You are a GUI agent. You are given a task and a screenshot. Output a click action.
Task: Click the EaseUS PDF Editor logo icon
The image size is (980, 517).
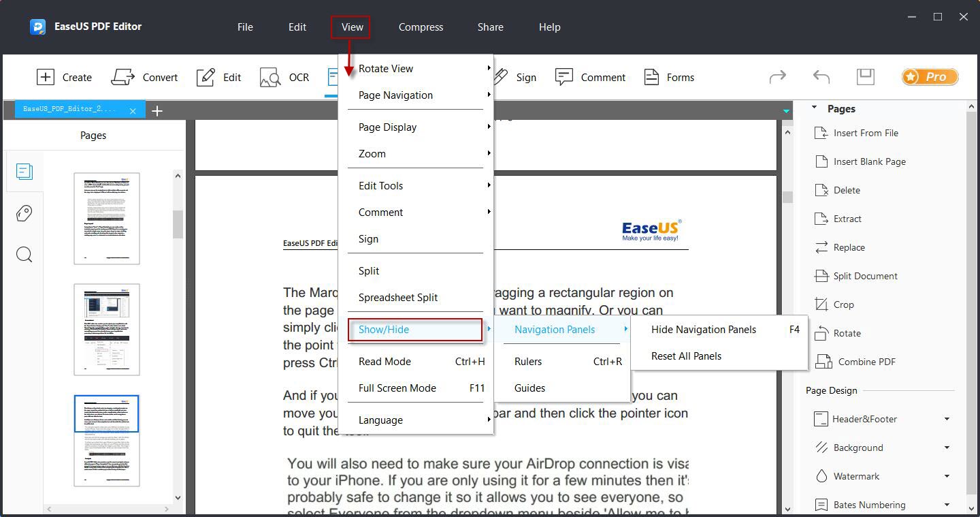37,27
